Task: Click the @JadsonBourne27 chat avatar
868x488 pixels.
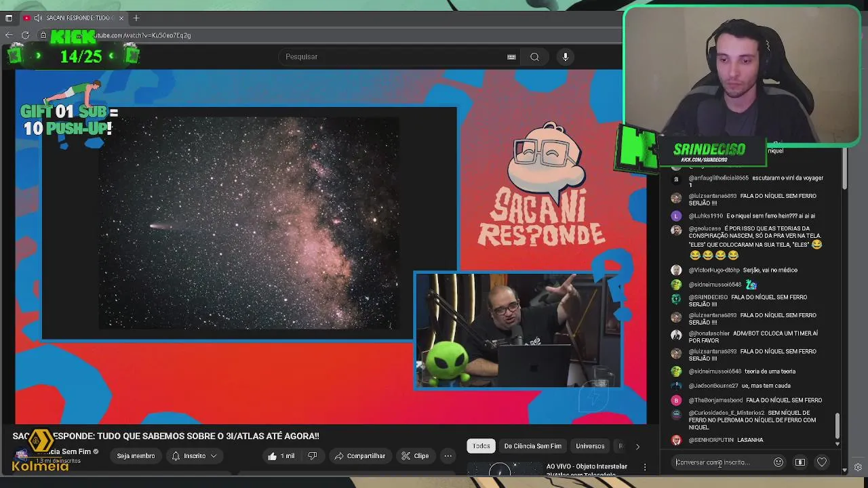Action: coord(676,386)
